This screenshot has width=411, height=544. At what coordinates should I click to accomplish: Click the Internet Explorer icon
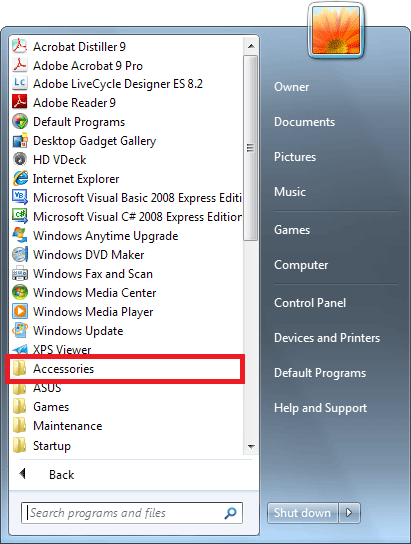[x=20, y=179]
